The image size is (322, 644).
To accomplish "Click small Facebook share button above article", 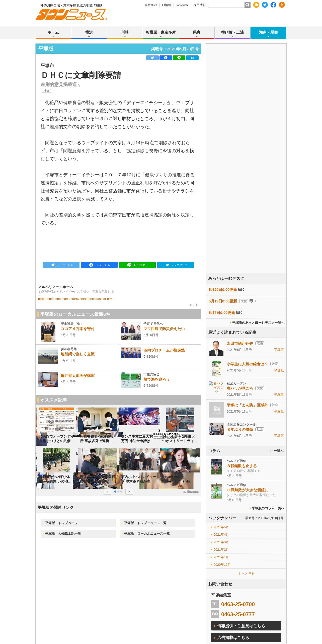I will [166, 58].
